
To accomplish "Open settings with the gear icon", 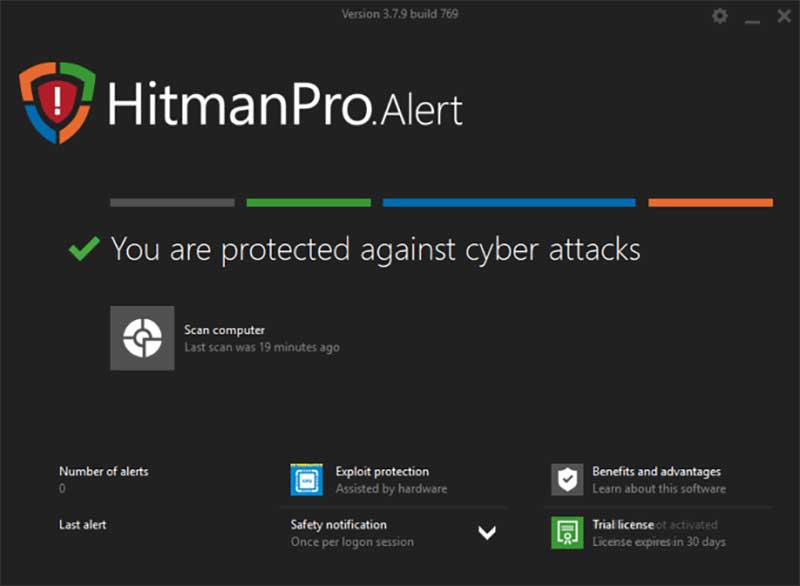I will [x=720, y=16].
